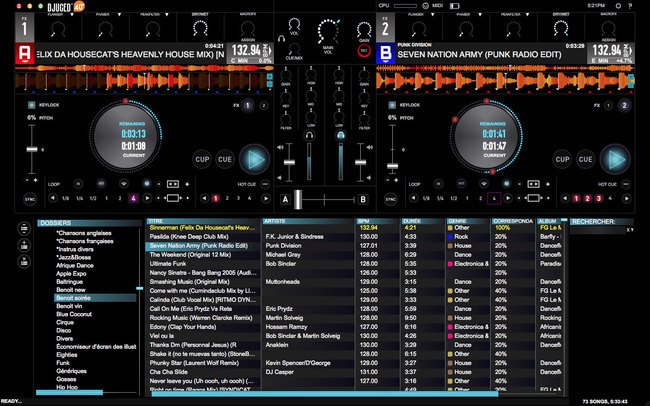Go to next loop size arrow deck A
The height and width of the screenshot is (406, 650).
pyautogui.click(x=147, y=198)
